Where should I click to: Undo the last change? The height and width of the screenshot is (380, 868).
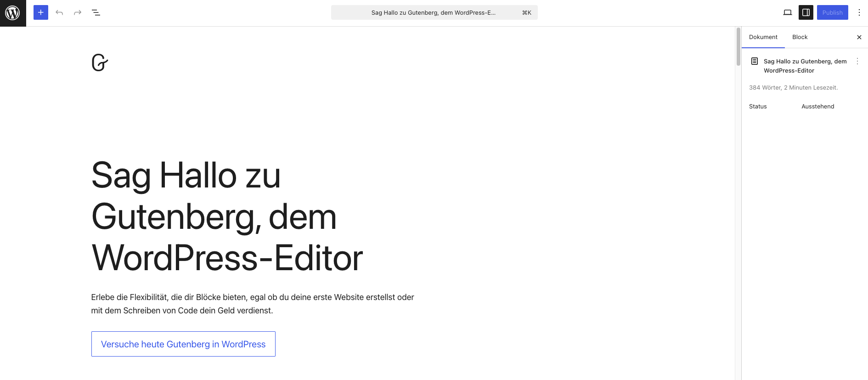[x=59, y=12]
